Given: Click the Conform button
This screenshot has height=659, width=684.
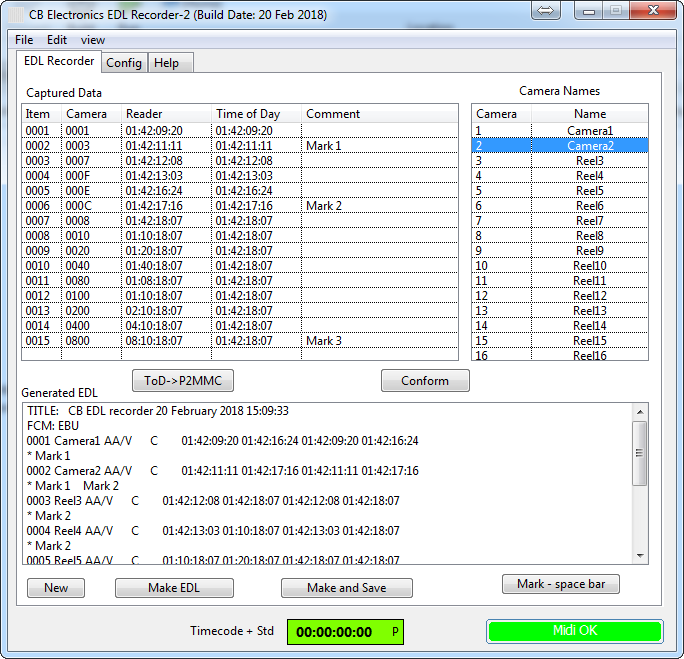Looking at the screenshot, I should tap(425, 381).
